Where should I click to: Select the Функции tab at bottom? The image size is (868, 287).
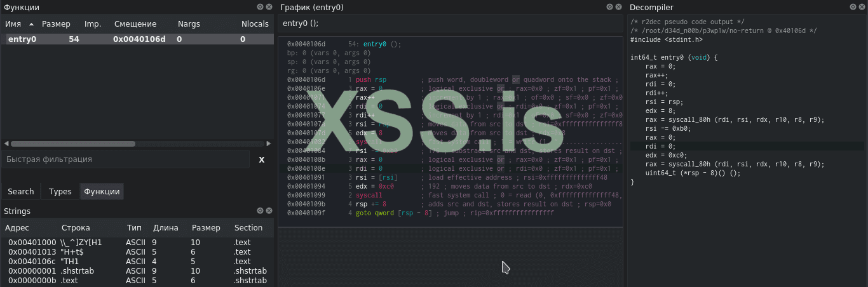click(102, 191)
